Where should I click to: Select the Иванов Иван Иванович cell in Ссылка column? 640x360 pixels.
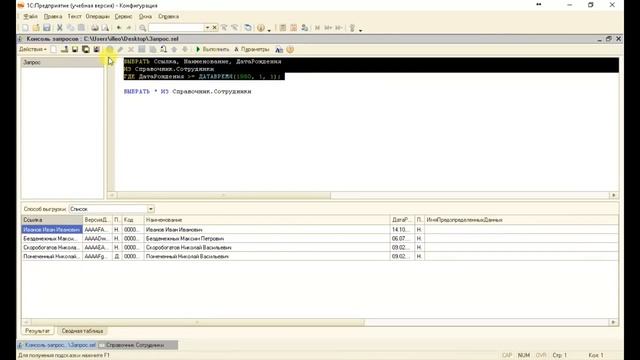(x=52, y=230)
